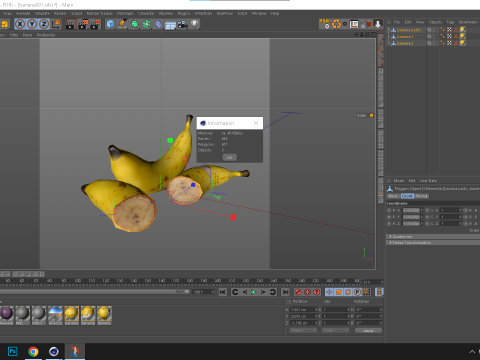Open the viewport Panel menu

[27, 35]
